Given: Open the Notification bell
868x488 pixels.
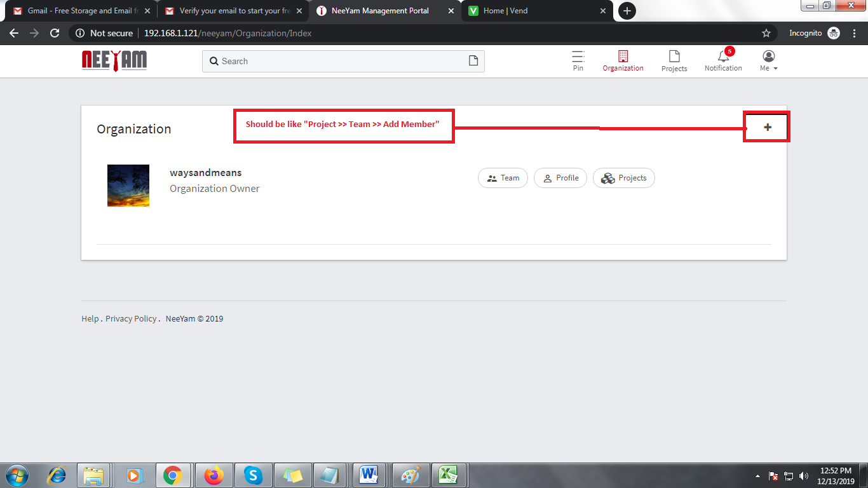Looking at the screenshot, I should tap(723, 57).
